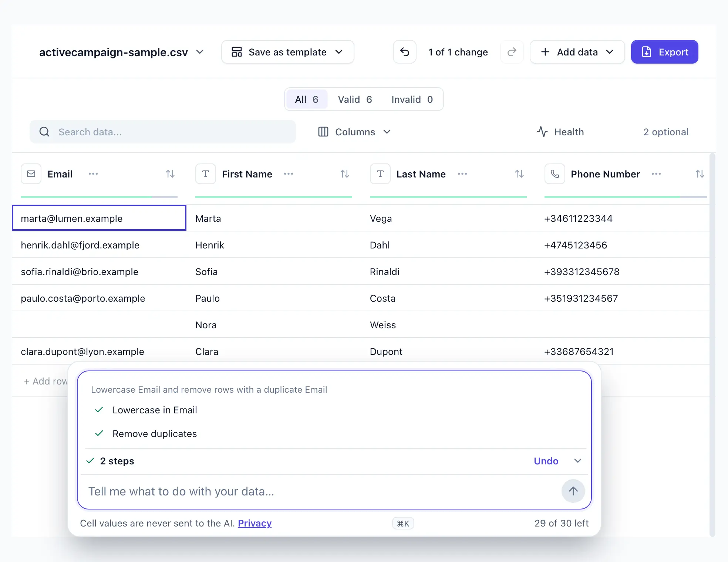Click the 2 optional label

point(666,132)
